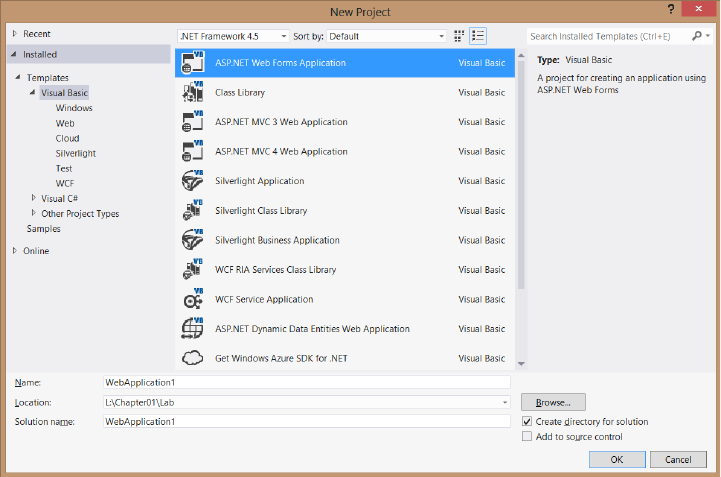The width and height of the screenshot is (721, 477).
Task: Pick the Silverlight Application template icon
Action: (x=193, y=180)
